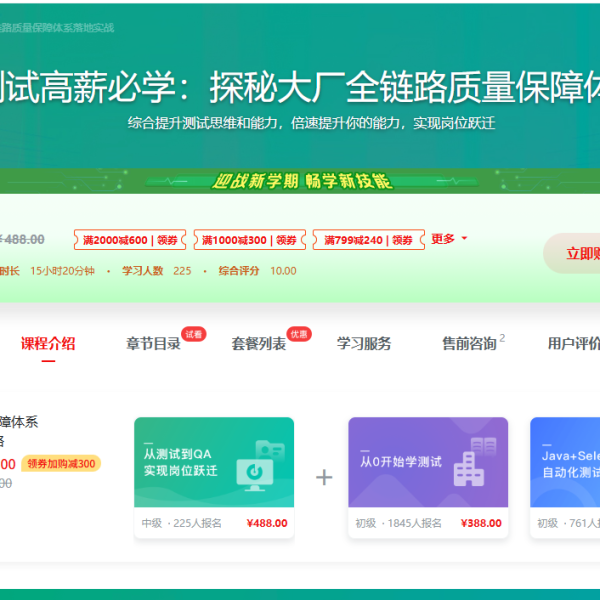Click the plus icon between course cards
Viewport: 600px width, 600px height.
pos(324,477)
